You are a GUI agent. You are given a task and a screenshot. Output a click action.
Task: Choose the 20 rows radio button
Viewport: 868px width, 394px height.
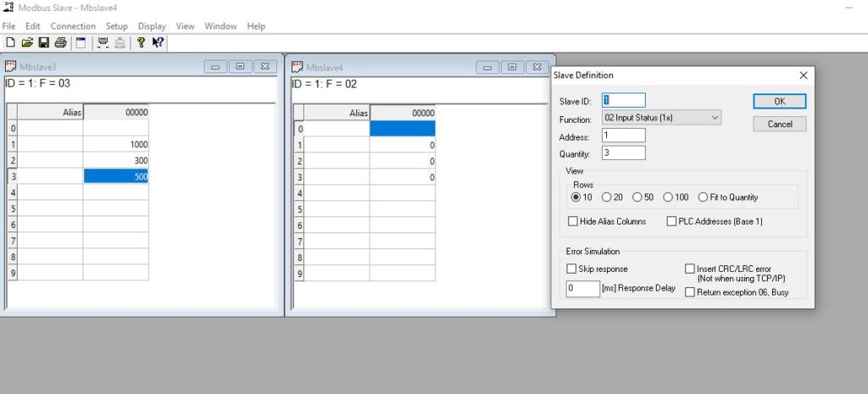(606, 197)
